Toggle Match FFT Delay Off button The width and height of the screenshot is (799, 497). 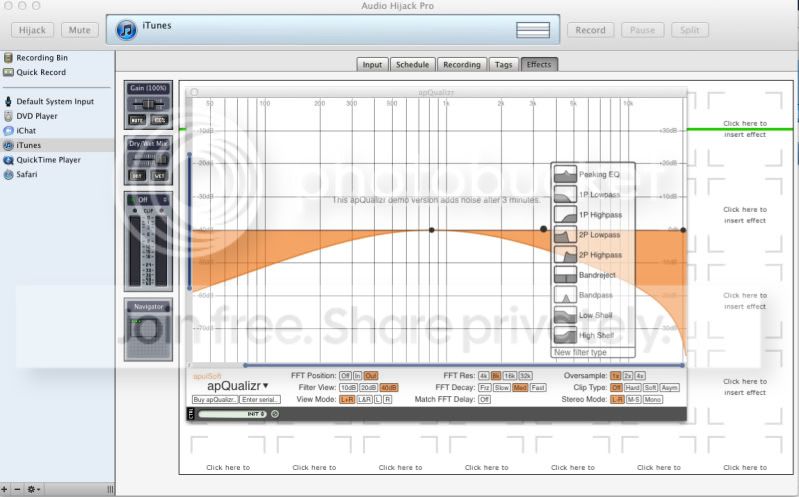pos(484,399)
